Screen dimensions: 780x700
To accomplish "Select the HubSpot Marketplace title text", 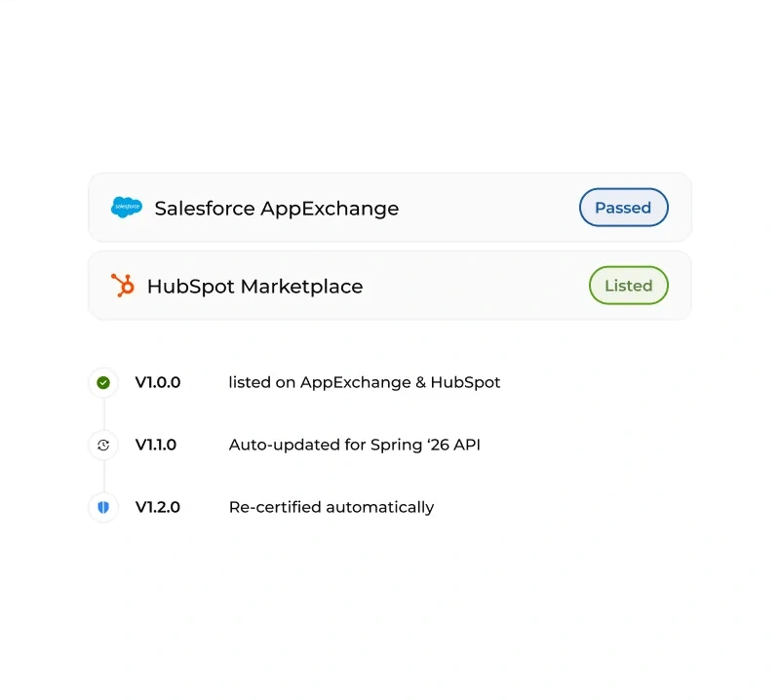I will click(x=254, y=286).
